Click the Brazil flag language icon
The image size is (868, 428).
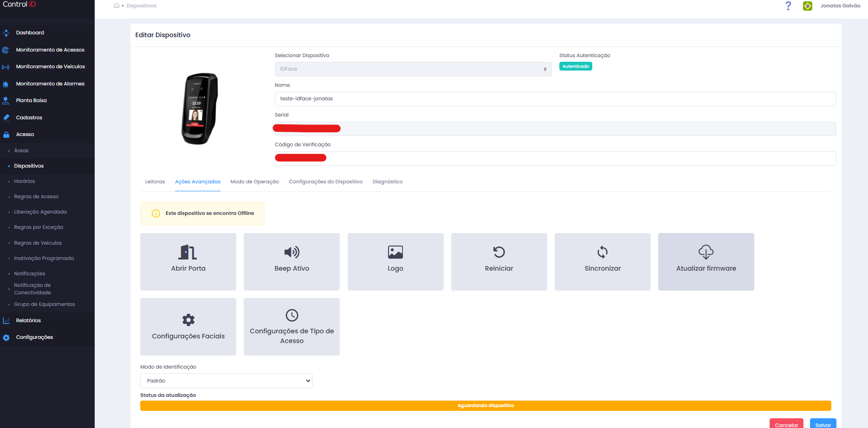[808, 6]
